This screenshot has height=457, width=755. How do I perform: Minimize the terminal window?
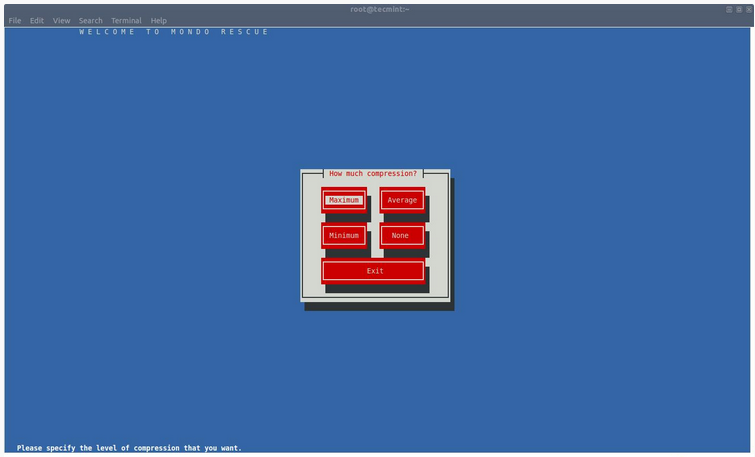coord(729,9)
